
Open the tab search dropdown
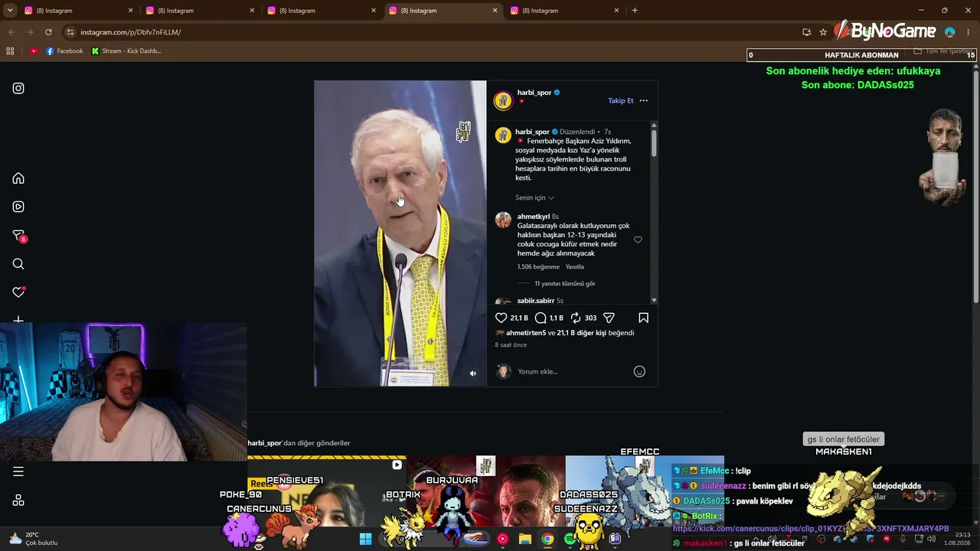pyautogui.click(x=10, y=11)
